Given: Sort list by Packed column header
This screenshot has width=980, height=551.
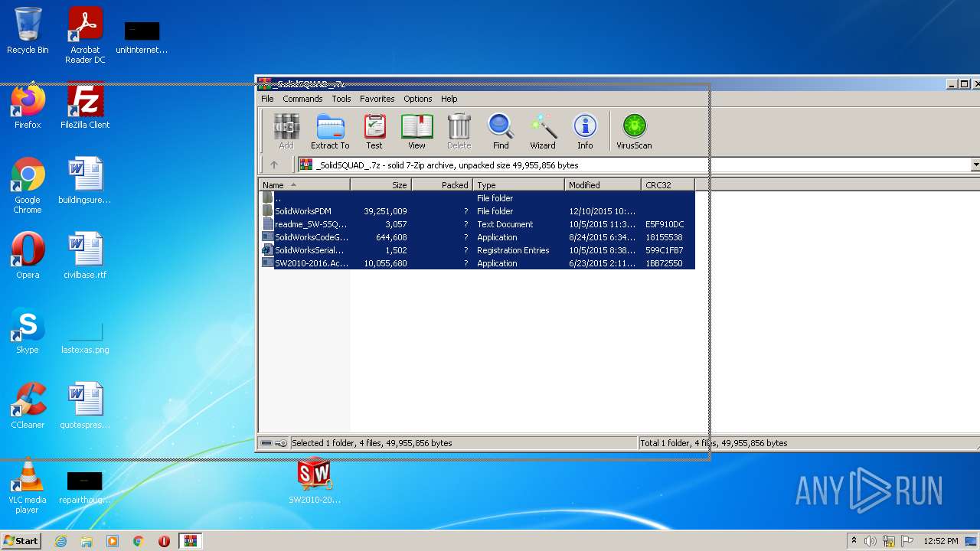Looking at the screenshot, I should click(x=443, y=185).
